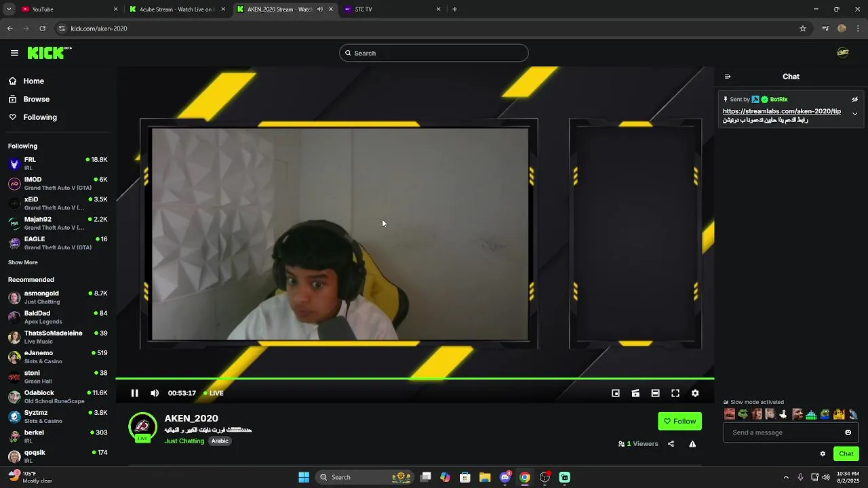This screenshot has height=488, width=868.
Task: Jump to LIVE position
Action: tap(214, 393)
